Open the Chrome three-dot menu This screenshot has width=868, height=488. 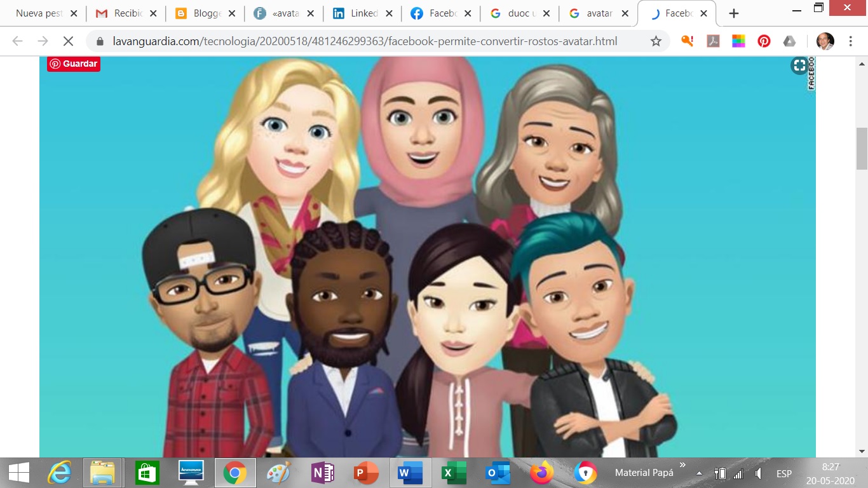click(x=850, y=41)
